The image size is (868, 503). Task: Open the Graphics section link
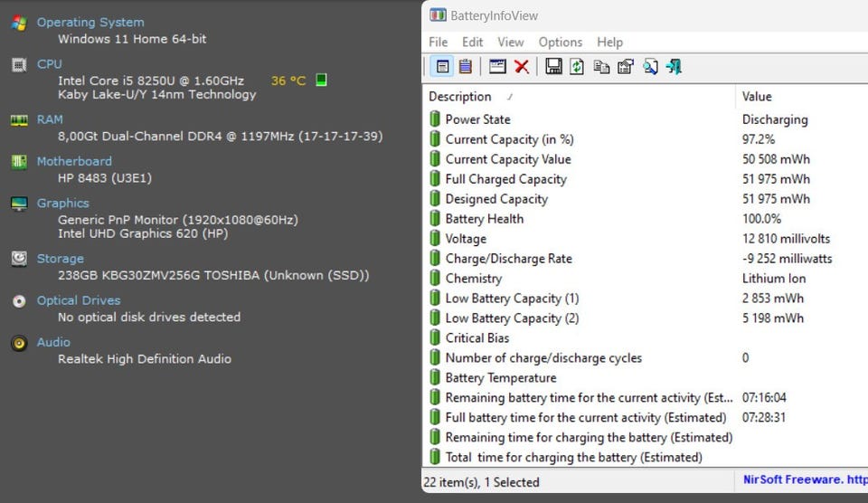coord(62,203)
